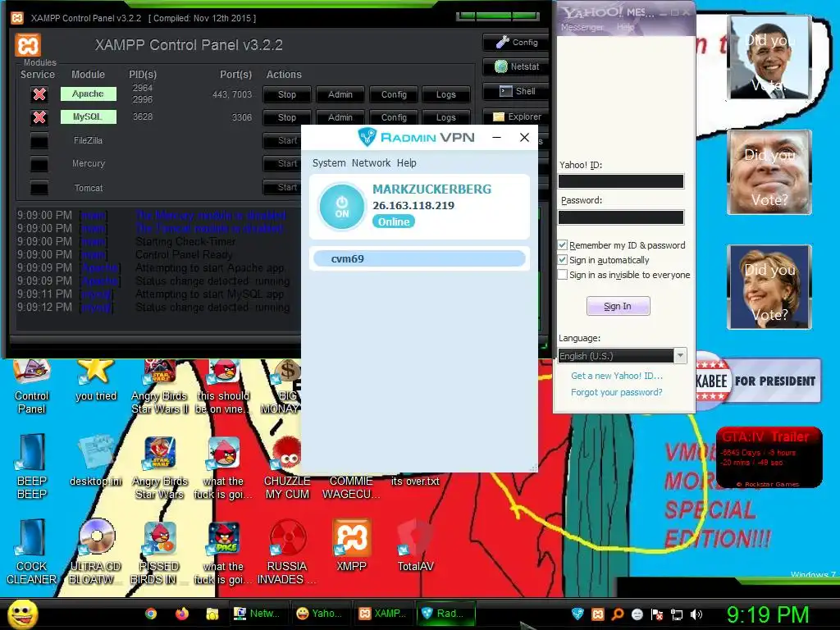Click the Yahoo Password input field
This screenshot has height=630, width=840.
point(621,217)
